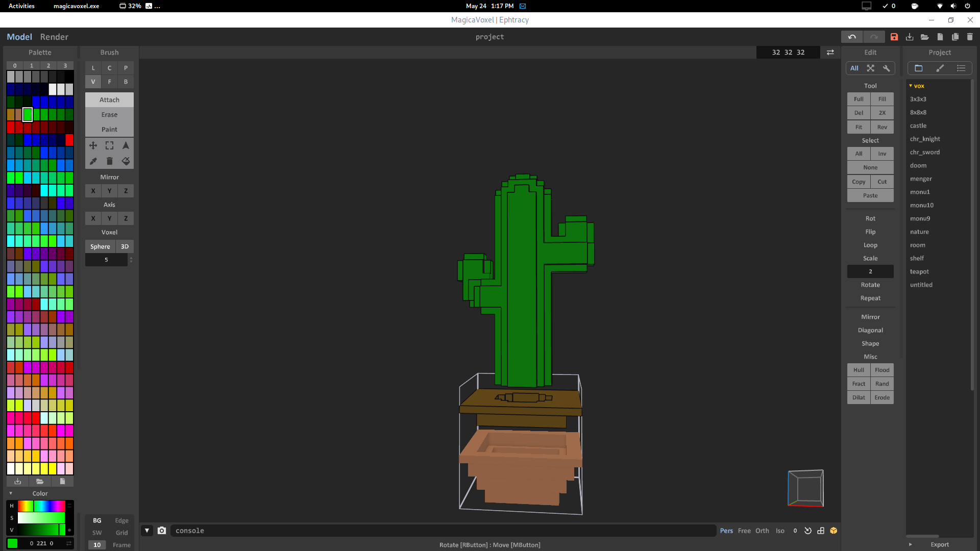Click the Erase brush mode button
This screenshot has height=551, width=980.
tap(109, 115)
